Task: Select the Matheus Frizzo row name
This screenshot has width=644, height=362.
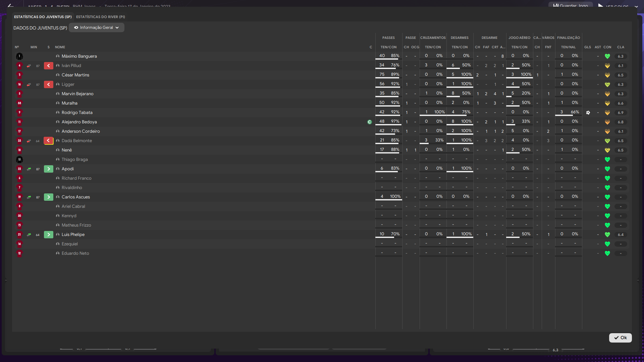Action: (x=76, y=225)
